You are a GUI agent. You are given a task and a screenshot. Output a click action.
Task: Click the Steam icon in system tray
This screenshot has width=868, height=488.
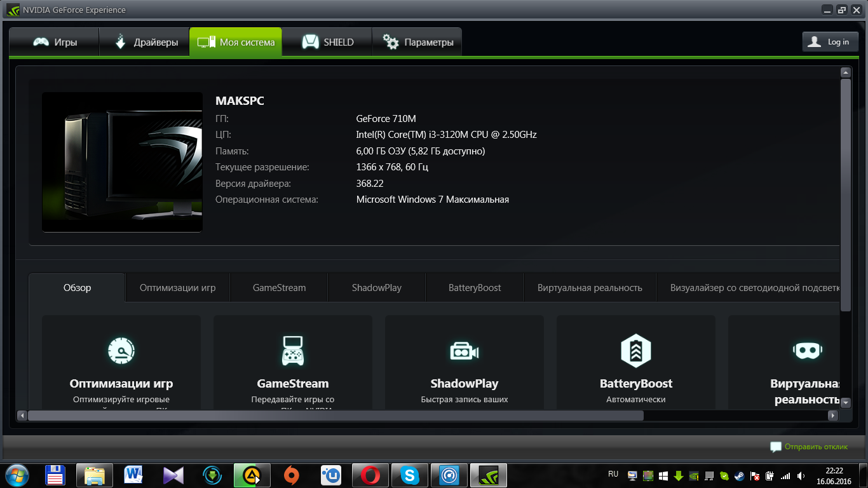tap(740, 475)
